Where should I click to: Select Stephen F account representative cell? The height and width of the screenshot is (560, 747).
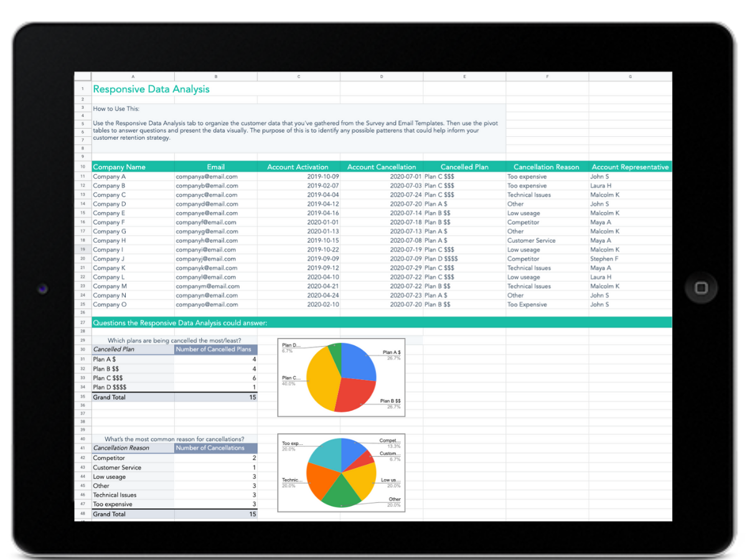point(604,259)
